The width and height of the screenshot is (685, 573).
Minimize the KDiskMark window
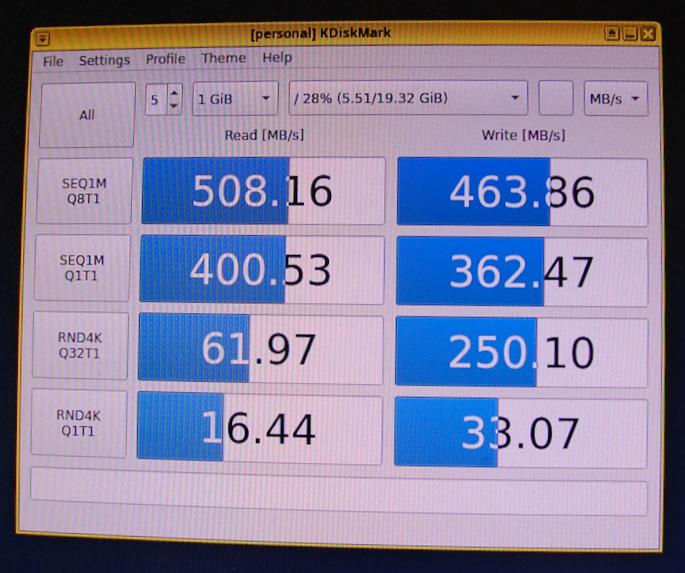click(x=630, y=34)
